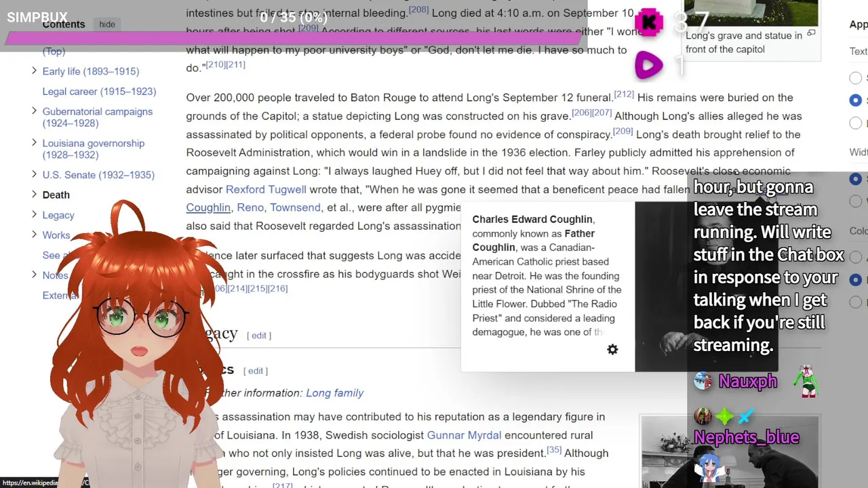Open citation [212] after funeral sentence
The width and height of the screenshot is (868, 488).
[624, 94]
